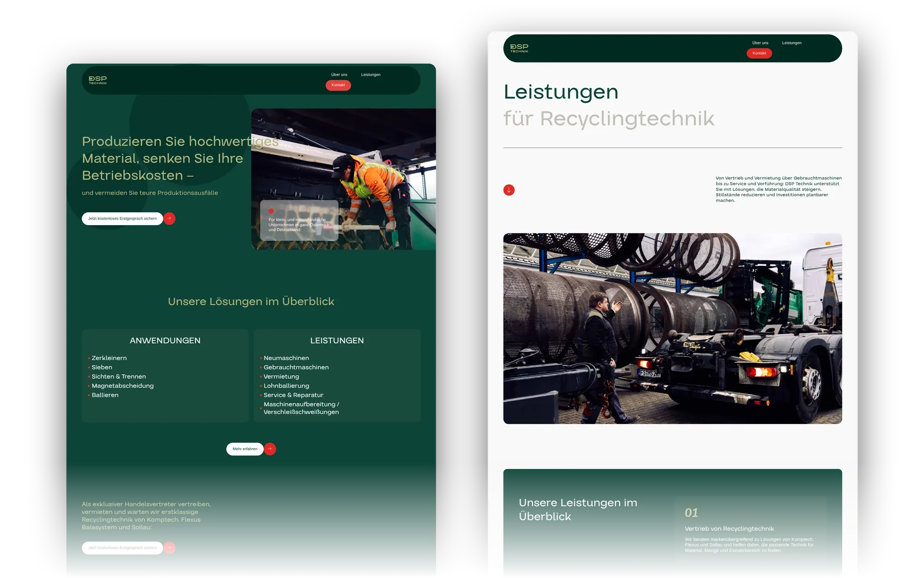
Task: Click the 'Für klein- und mittelständische Unternehmen' overlay card
Action: tap(299, 221)
